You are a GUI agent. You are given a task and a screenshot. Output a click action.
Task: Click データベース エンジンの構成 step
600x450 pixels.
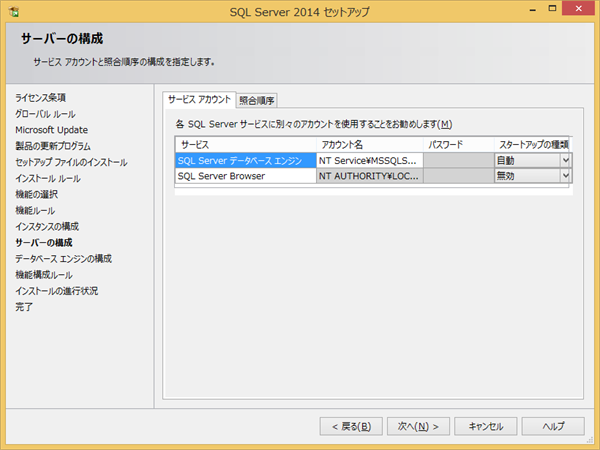(64, 258)
